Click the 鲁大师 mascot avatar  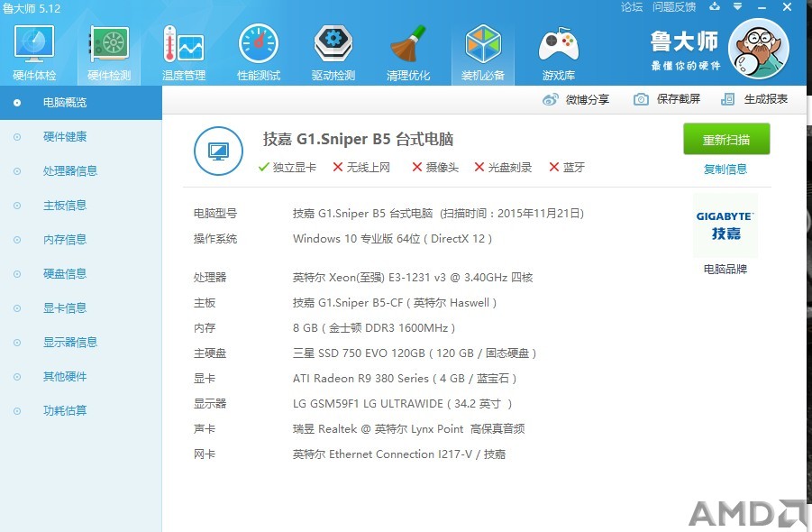(x=759, y=48)
